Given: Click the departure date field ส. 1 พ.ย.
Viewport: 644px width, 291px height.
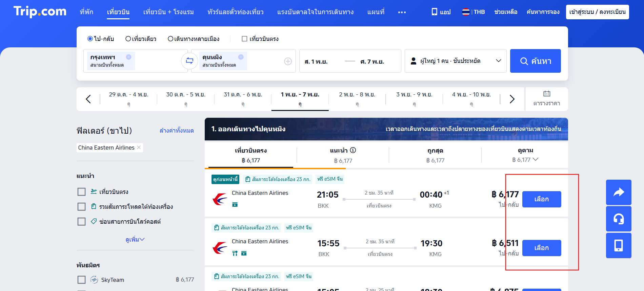Looking at the screenshot, I should (x=316, y=62).
